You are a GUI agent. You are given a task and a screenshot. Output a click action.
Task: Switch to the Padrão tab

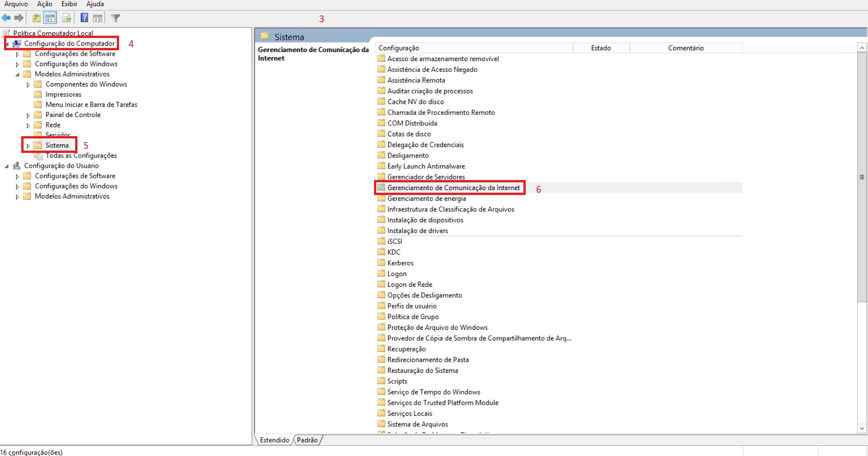[307, 440]
